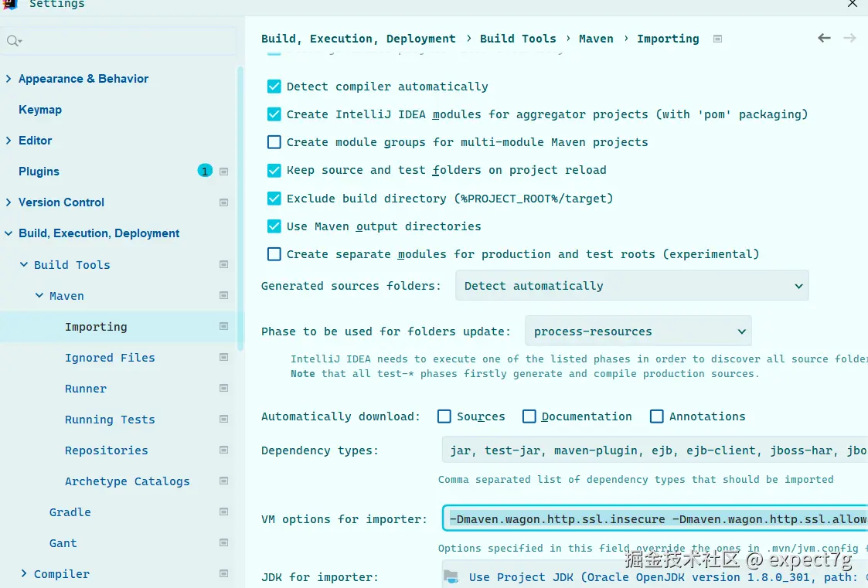Open Generated sources folders dropdown
This screenshot has height=588, width=868.
(631, 285)
